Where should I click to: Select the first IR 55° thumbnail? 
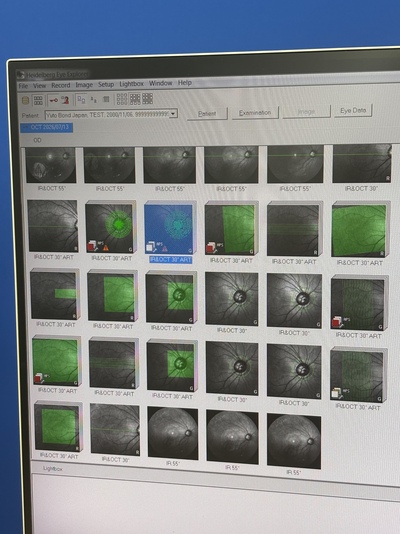(173, 433)
